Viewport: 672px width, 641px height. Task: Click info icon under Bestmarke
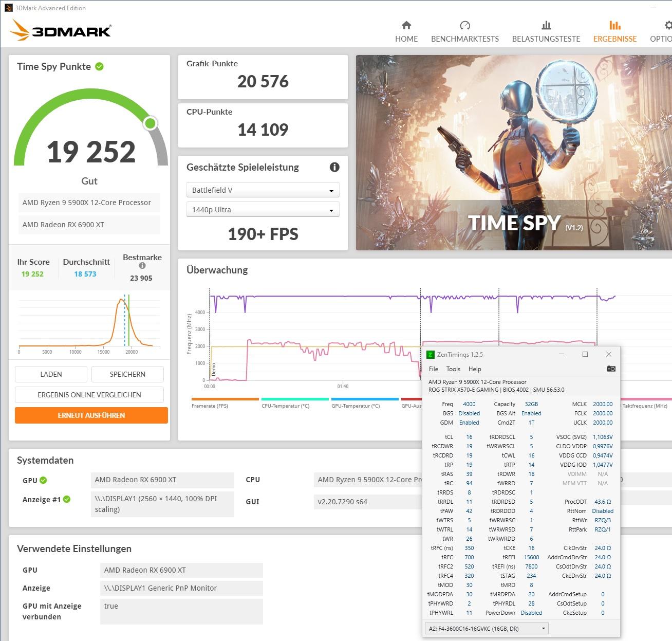(x=142, y=266)
